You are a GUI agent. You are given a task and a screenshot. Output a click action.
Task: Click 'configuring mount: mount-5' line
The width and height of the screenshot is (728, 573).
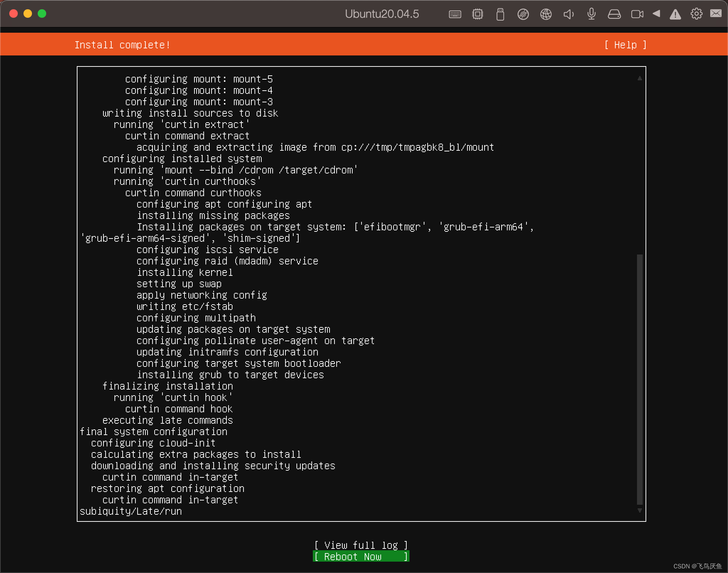[199, 79]
